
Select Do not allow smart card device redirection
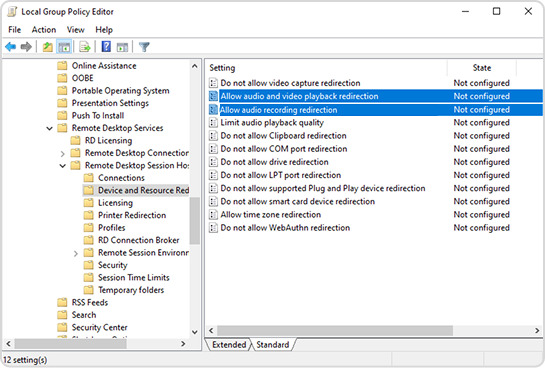pos(298,202)
